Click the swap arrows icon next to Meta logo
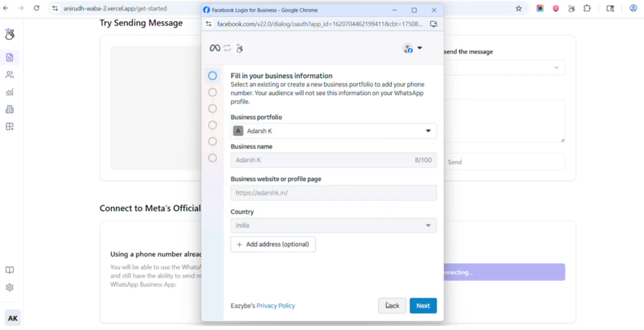644x330 pixels. pyautogui.click(x=228, y=48)
